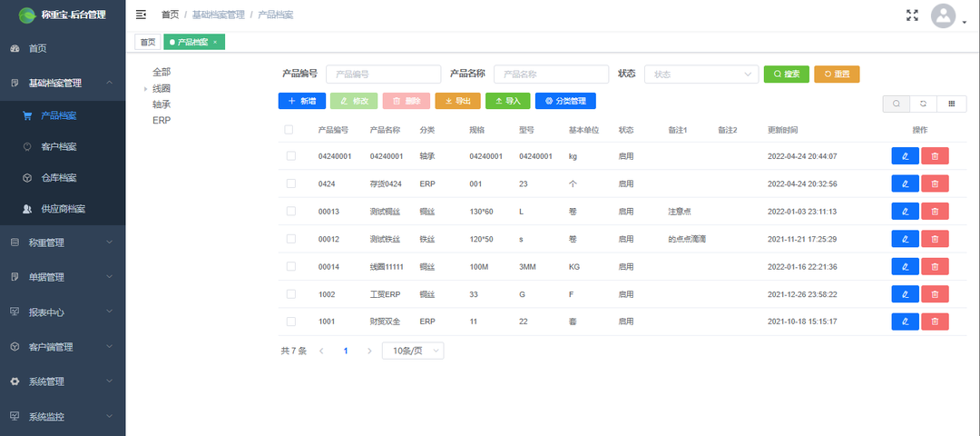This screenshot has width=980, height=436.
Task: Click the green 搜索 button
Action: click(x=786, y=74)
